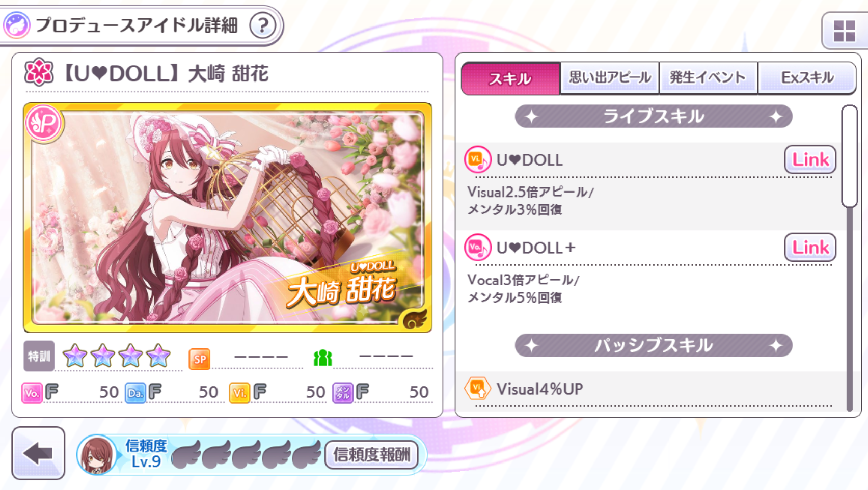Click the skill list scrollbar handle
The image size is (868, 490).
click(x=849, y=156)
